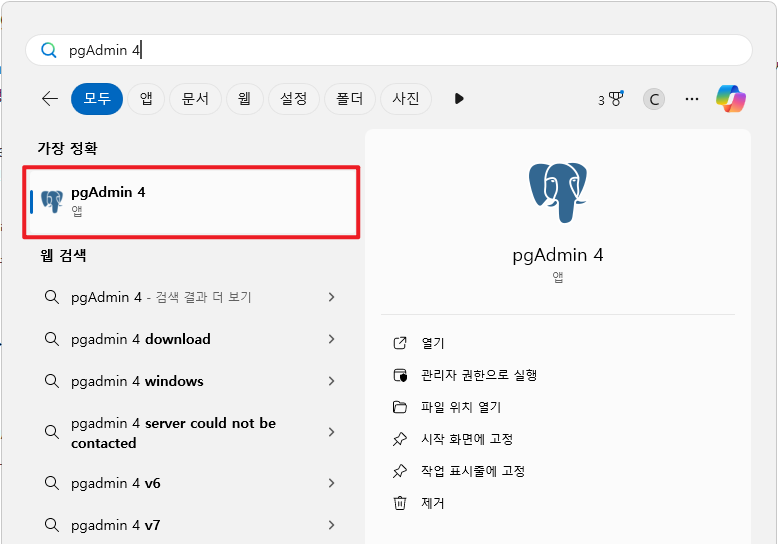Open the account avatar labeled C
Screen dimensions: 778x544
[654, 99]
